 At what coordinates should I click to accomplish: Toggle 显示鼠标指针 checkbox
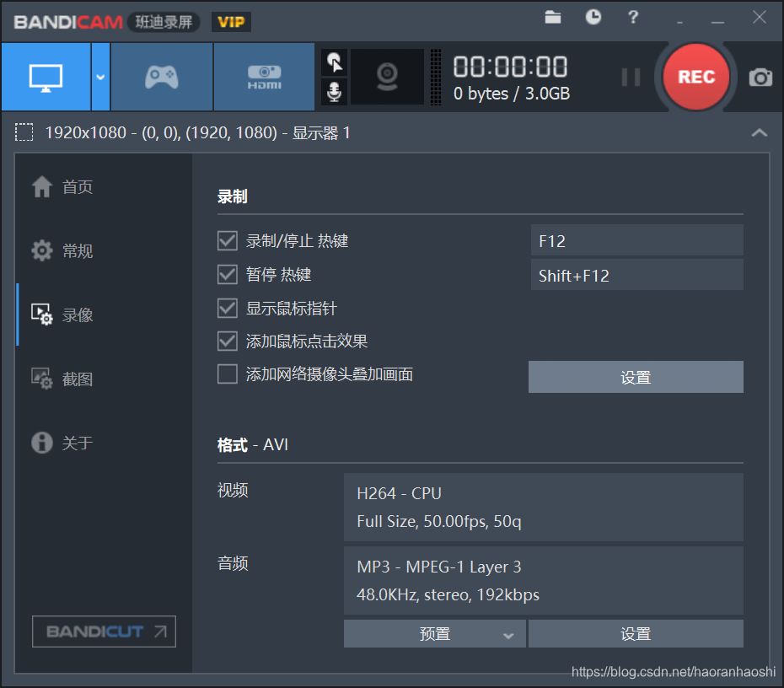(228, 308)
